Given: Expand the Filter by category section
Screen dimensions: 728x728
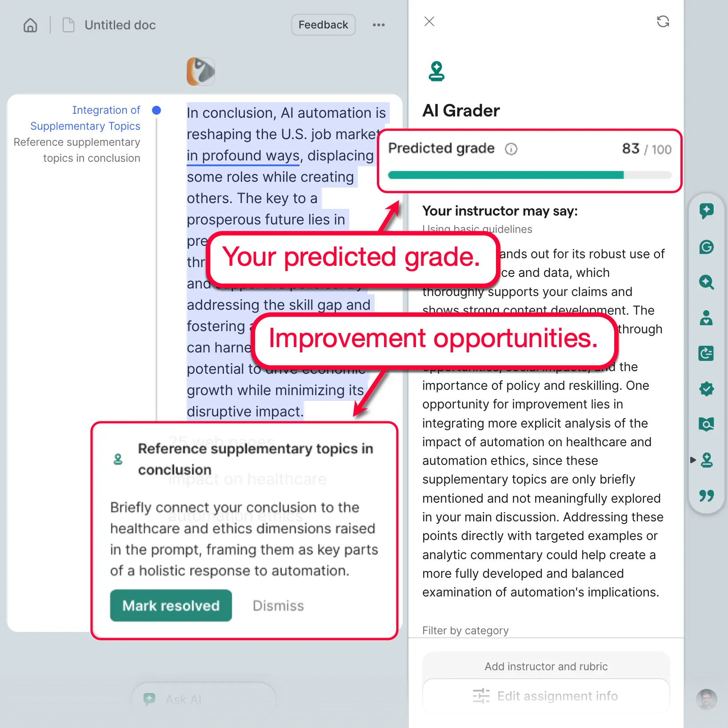Looking at the screenshot, I should [x=465, y=630].
